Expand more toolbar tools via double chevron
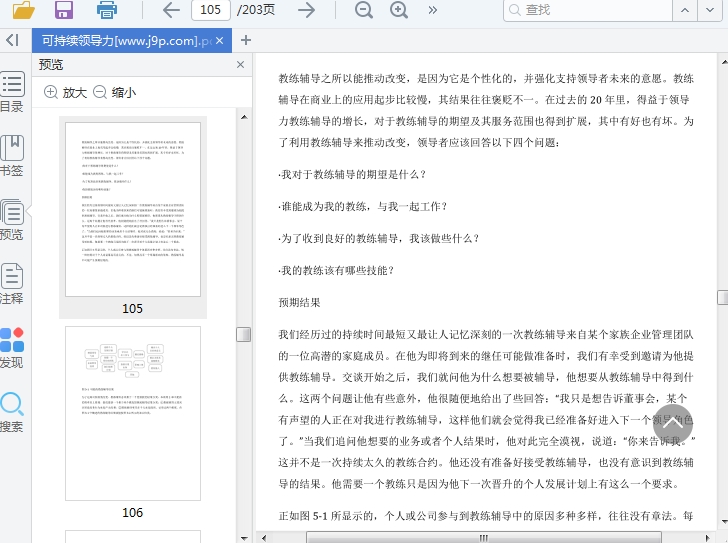This screenshot has height=543, width=728. [x=433, y=10]
